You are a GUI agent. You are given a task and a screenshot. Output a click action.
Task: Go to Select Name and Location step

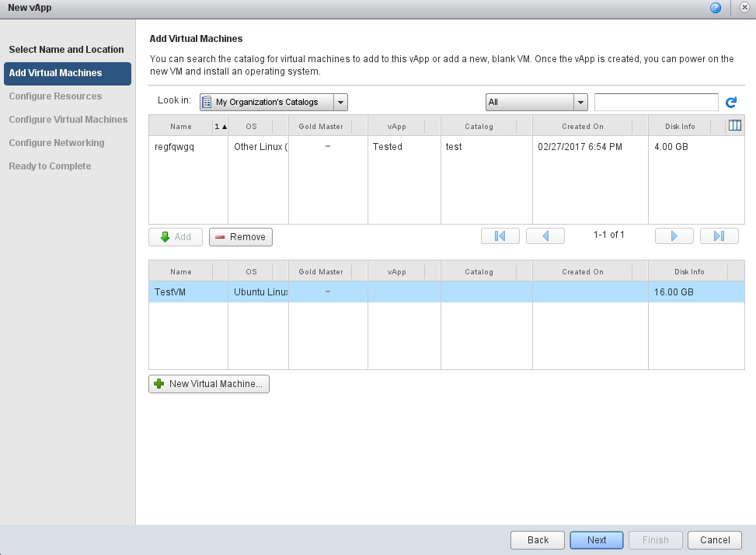point(66,50)
